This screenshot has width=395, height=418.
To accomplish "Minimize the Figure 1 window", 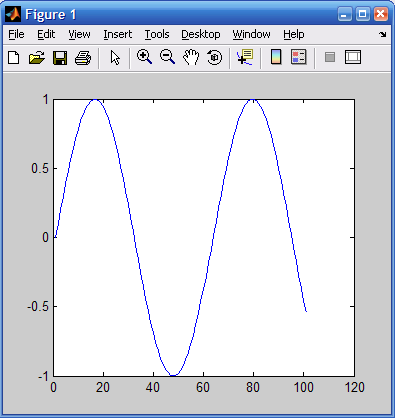I will [345, 14].
